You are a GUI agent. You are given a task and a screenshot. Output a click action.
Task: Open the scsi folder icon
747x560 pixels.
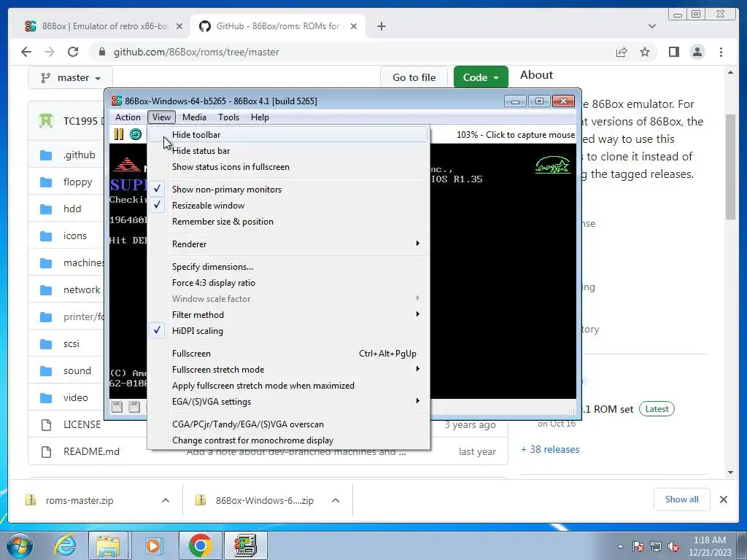click(46, 344)
